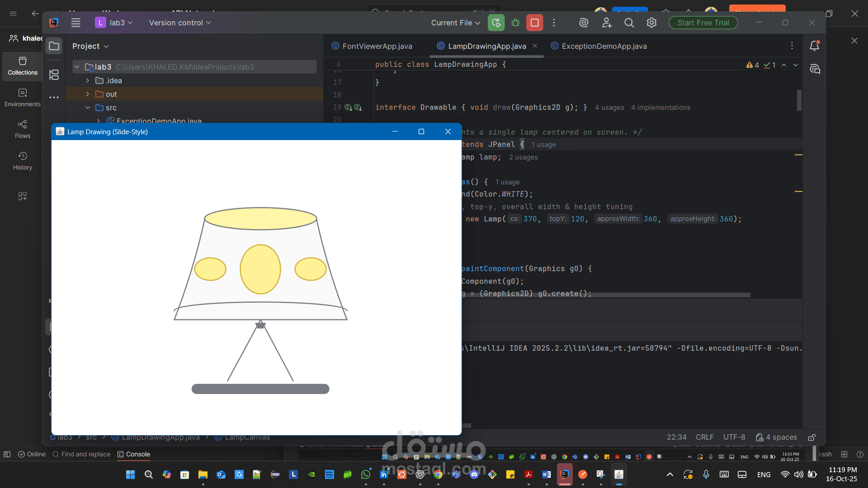Open IntelliJ main hamburger menu
This screenshot has height=488, width=868.
pyautogui.click(x=75, y=23)
